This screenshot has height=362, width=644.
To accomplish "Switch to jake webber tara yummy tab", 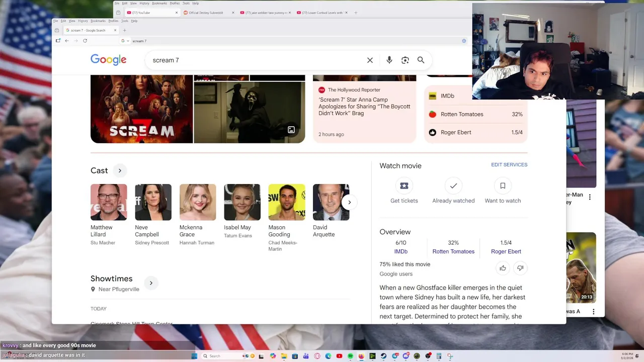I will (266, 13).
